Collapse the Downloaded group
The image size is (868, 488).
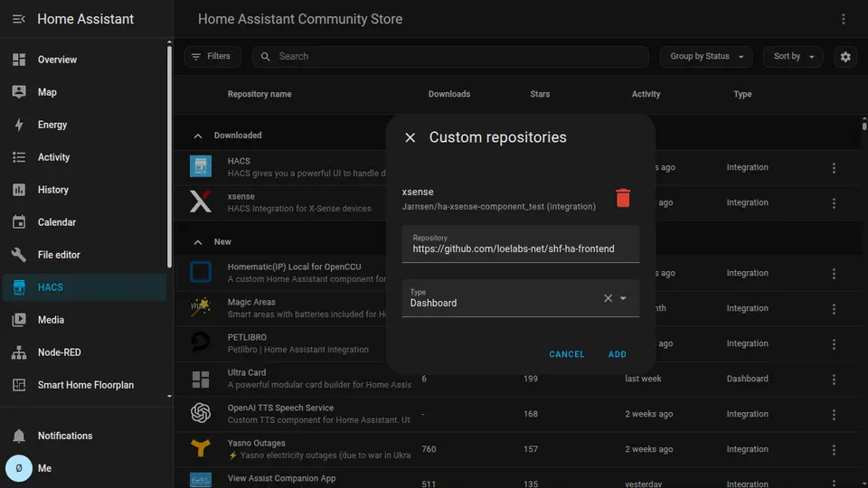(x=198, y=136)
